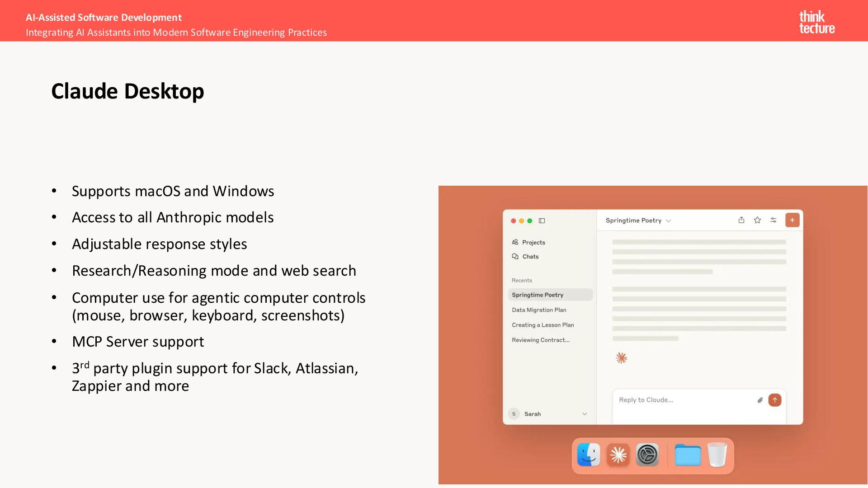Image resolution: width=868 pixels, height=488 pixels.
Task: Select the Reviewing Contract recent chat
Action: click(x=540, y=340)
